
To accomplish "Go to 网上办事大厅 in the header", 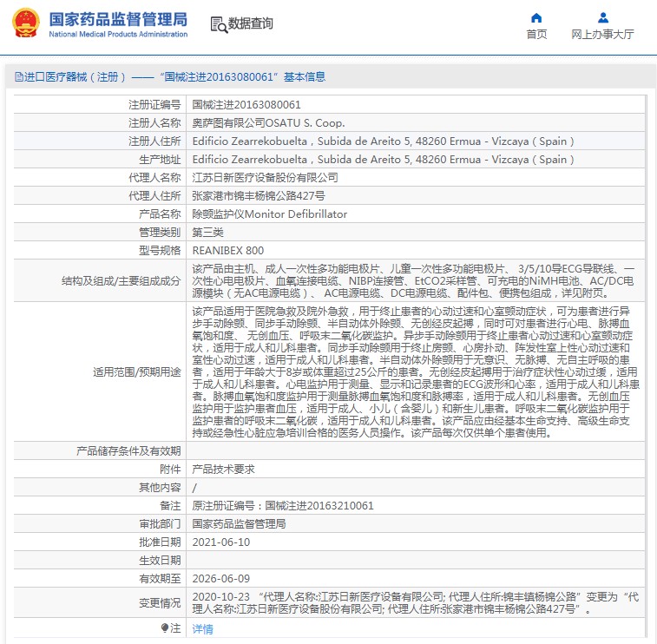I will 602,35.
